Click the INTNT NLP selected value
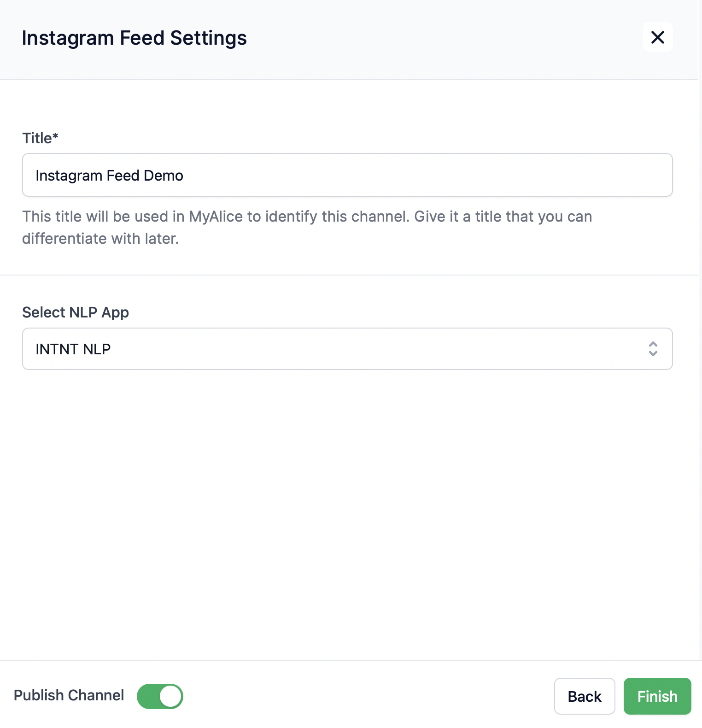This screenshot has width=702, height=728. 73,349
